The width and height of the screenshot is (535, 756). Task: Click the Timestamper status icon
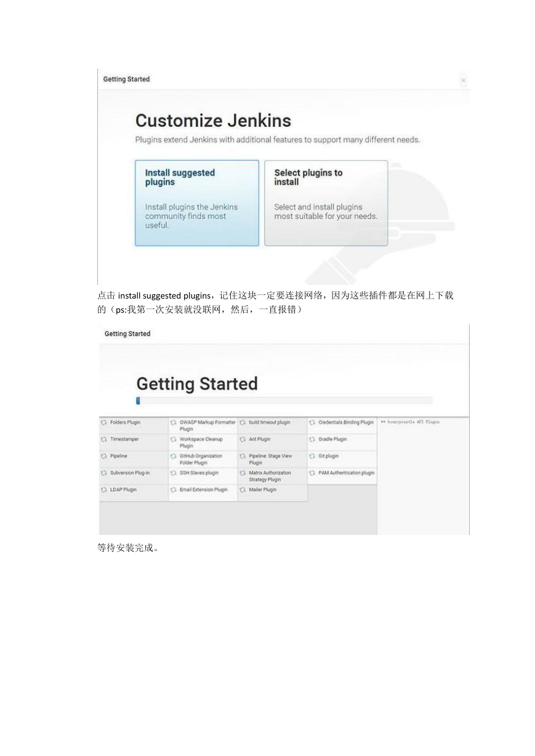coord(104,440)
